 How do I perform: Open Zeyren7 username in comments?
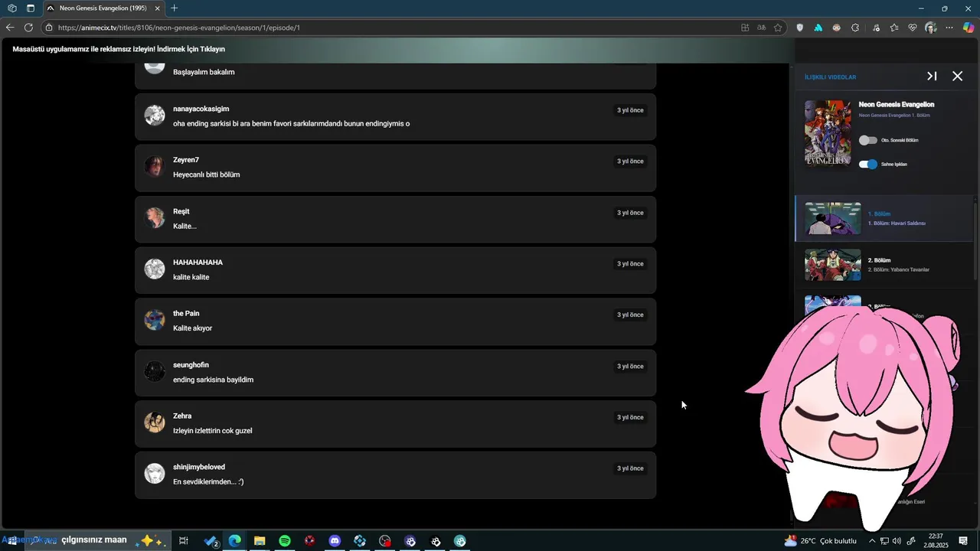[186, 160]
